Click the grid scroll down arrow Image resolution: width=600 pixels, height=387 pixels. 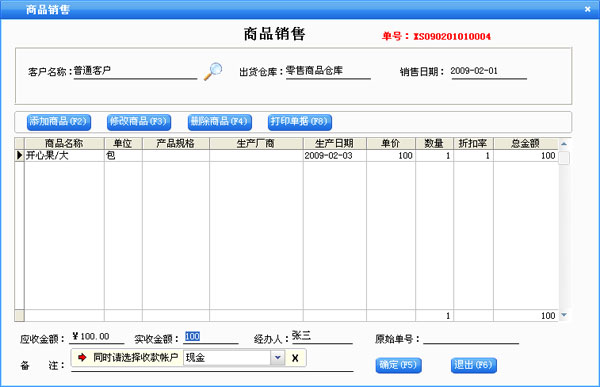click(x=564, y=315)
